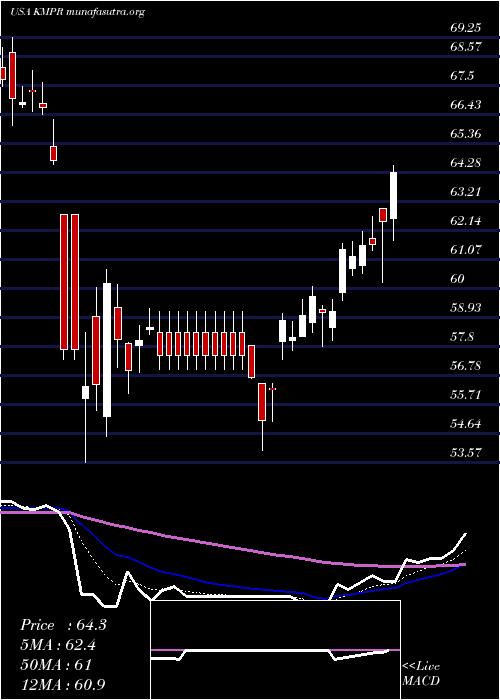Click the 58.93 price axis label
The width and height of the screenshot is (500, 700).
tap(465, 308)
